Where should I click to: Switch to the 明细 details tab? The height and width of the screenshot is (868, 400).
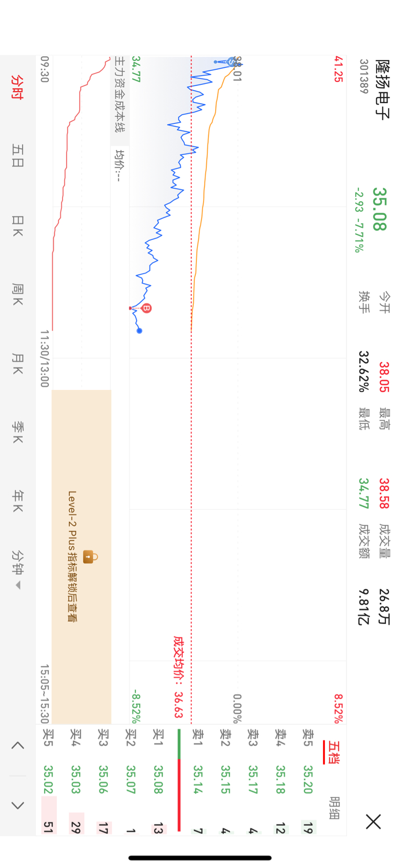[x=335, y=808]
